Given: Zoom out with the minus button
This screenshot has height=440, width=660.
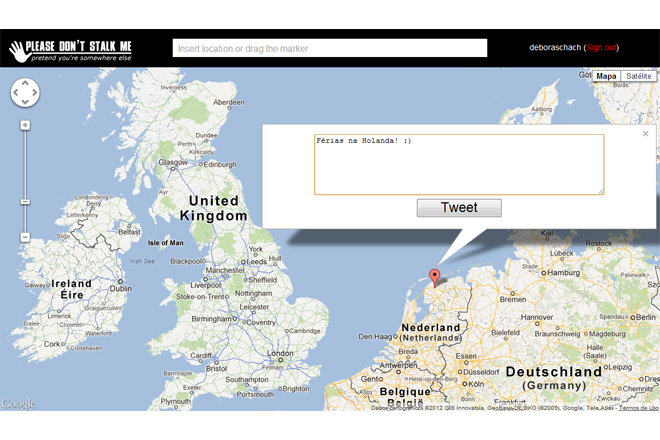Looking at the screenshot, I should 25,237.
